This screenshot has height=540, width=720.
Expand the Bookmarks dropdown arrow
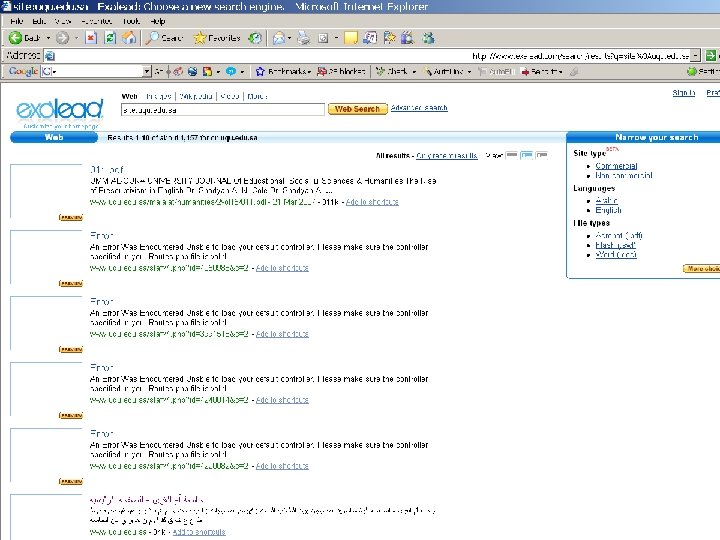pos(309,72)
